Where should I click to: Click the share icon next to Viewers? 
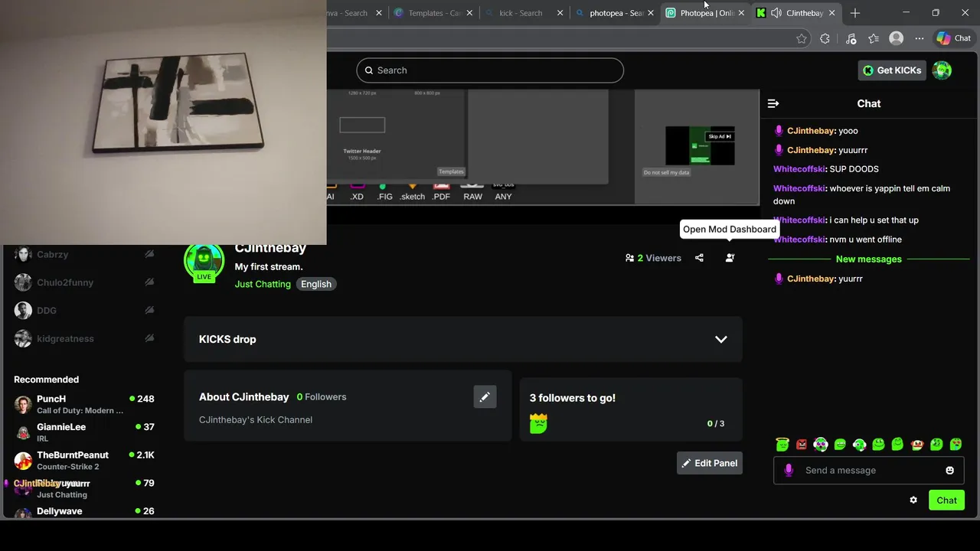point(699,258)
